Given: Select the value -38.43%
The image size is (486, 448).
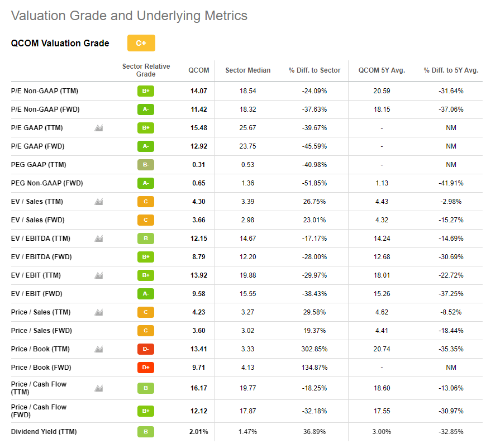Looking at the screenshot, I should (x=315, y=294).
